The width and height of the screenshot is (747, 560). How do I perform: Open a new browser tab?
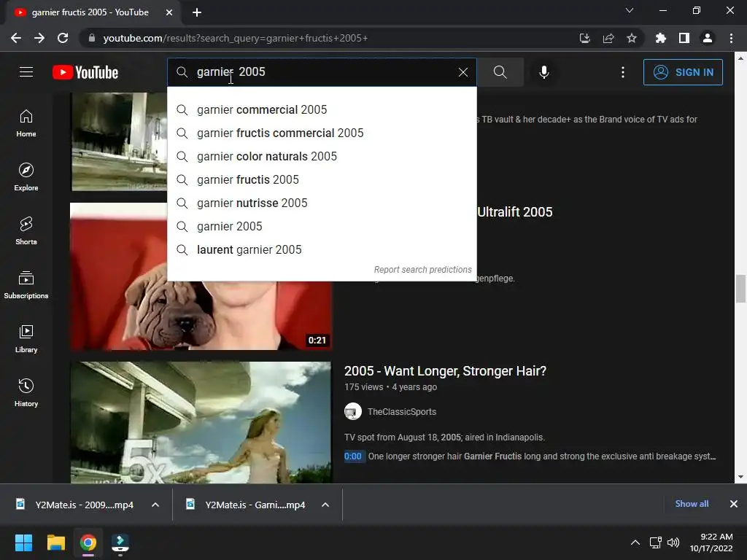click(197, 12)
